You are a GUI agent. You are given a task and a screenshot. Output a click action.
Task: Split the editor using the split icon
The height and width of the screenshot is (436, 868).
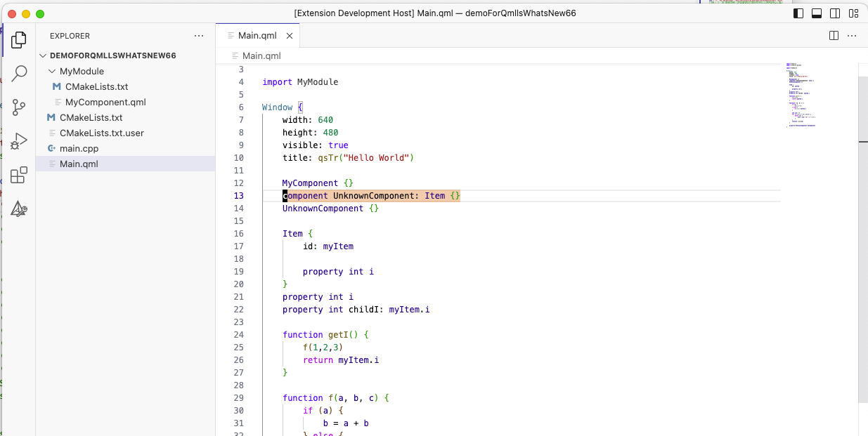click(834, 34)
